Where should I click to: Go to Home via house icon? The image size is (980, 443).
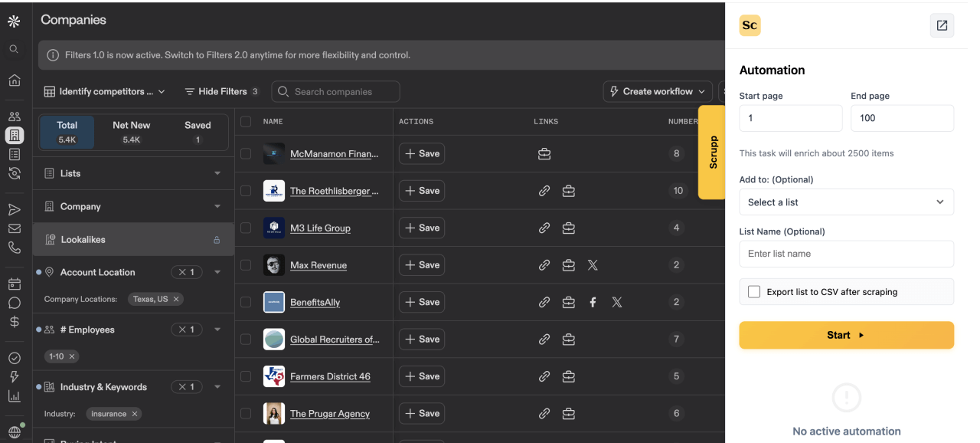click(x=14, y=80)
